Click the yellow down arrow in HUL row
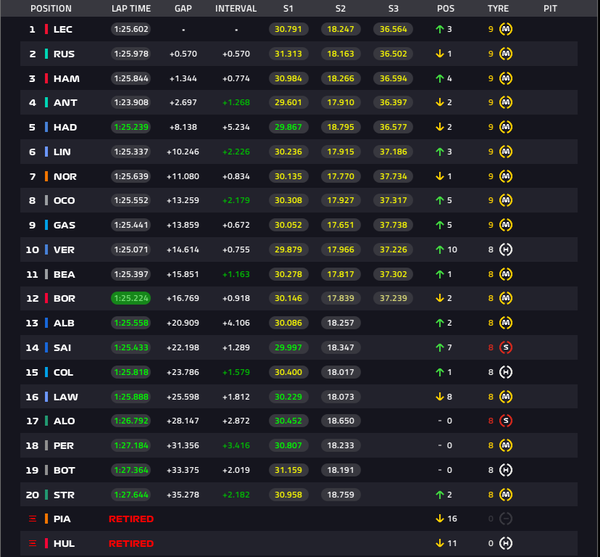 pos(440,543)
